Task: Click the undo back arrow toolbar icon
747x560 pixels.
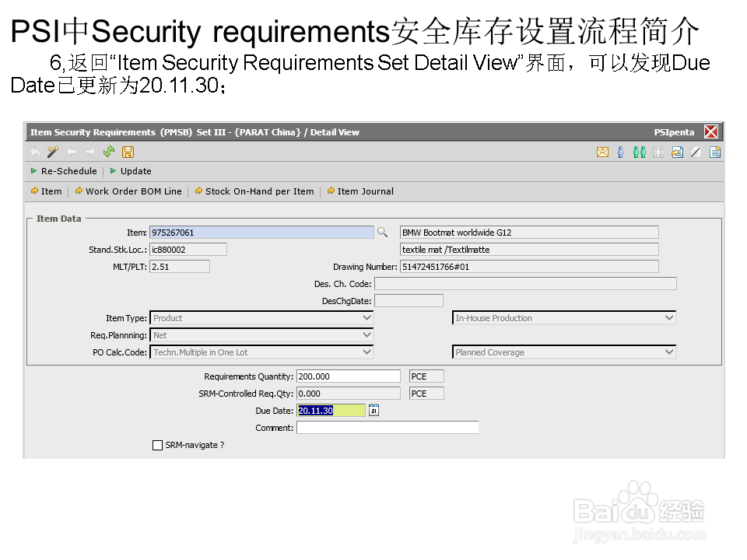Action: pos(35,152)
